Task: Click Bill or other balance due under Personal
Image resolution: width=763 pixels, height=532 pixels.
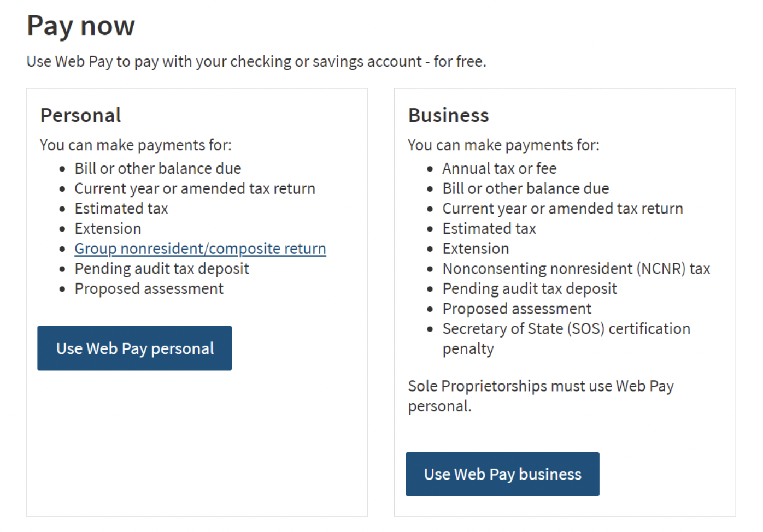Action: pyautogui.click(x=158, y=168)
